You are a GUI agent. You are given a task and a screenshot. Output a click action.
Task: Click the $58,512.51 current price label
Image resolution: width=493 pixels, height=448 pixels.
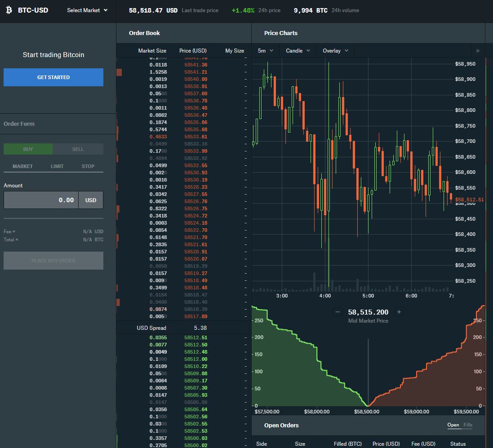pyautogui.click(x=470, y=200)
